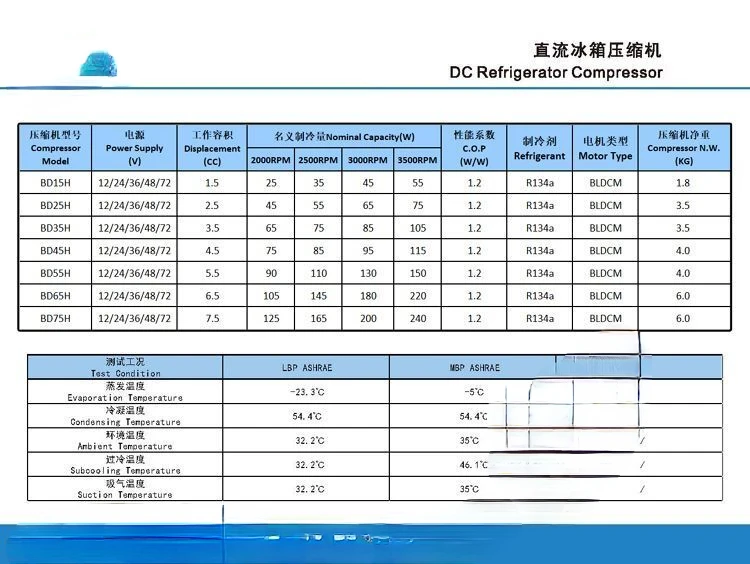This screenshot has width=750, height=564.
Task: Select the 'C.O.P (W/W)' column header
Action: click(x=474, y=148)
